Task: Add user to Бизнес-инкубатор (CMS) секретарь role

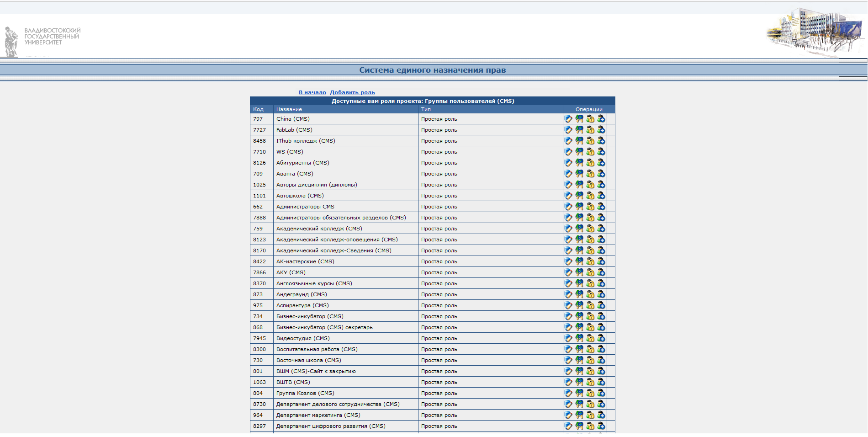Action: click(x=601, y=327)
